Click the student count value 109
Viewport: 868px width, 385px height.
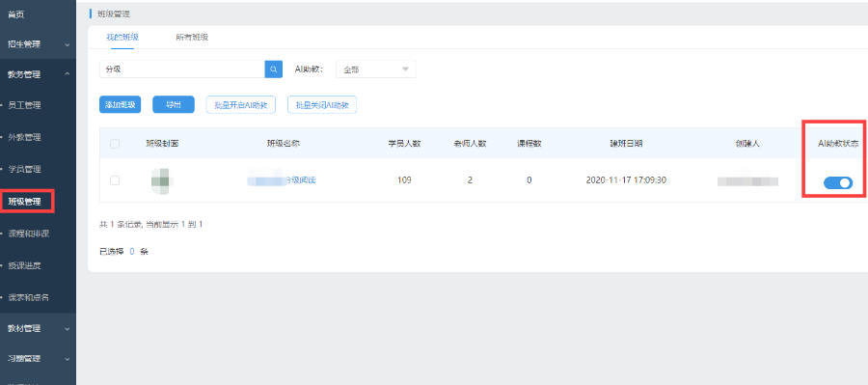point(404,180)
